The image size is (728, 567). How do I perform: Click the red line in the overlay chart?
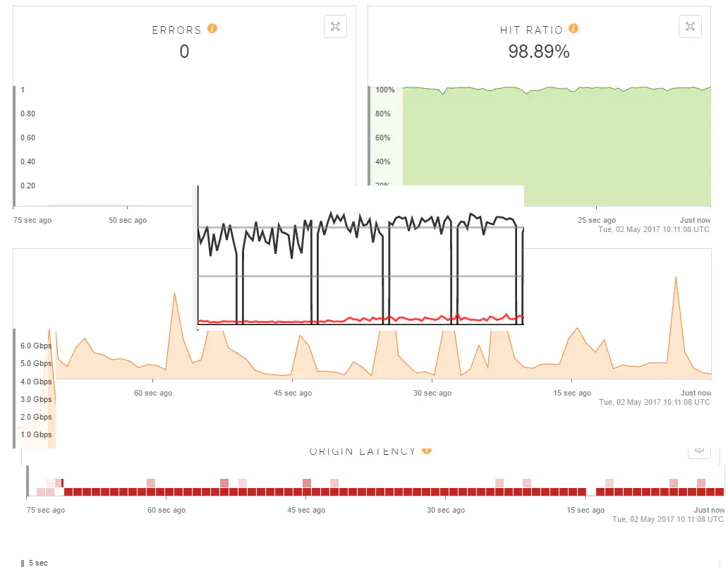click(x=353, y=319)
